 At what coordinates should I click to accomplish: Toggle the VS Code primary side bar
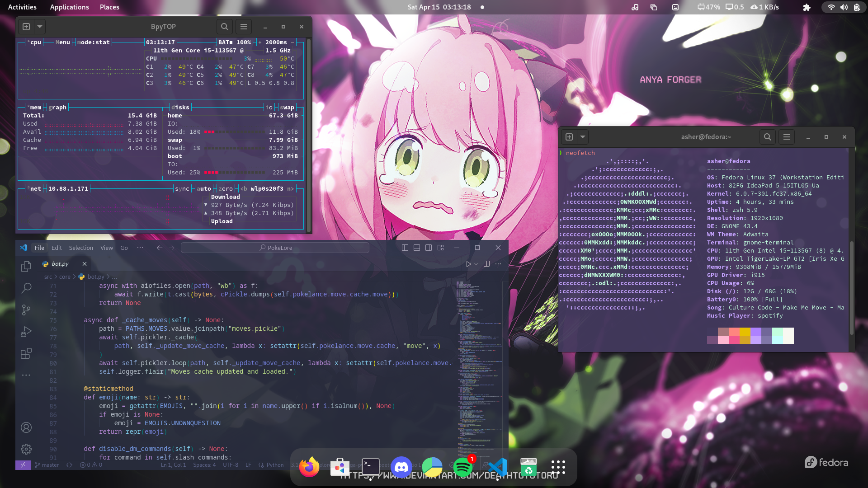point(405,248)
